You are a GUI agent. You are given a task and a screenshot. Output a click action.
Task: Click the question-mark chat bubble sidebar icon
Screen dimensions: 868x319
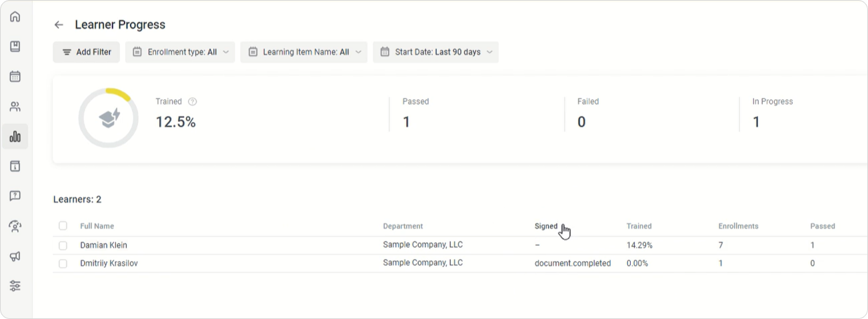15,196
